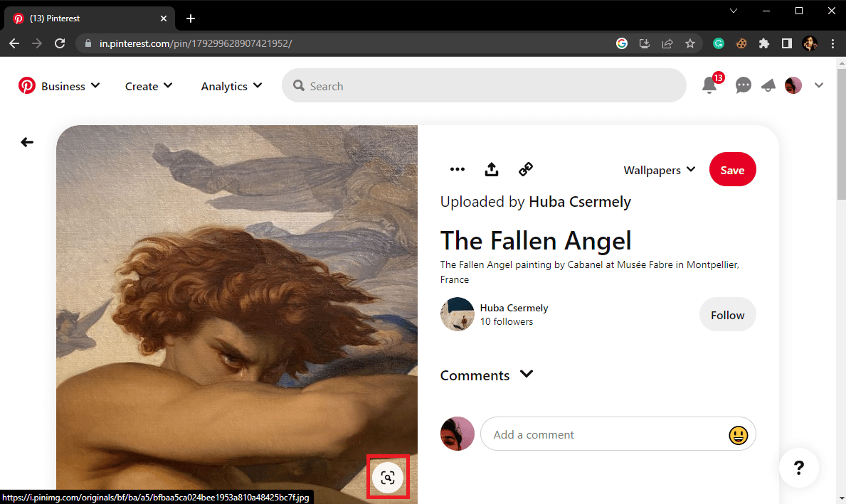
Task: Click the address bar URL
Action: [x=196, y=43]
